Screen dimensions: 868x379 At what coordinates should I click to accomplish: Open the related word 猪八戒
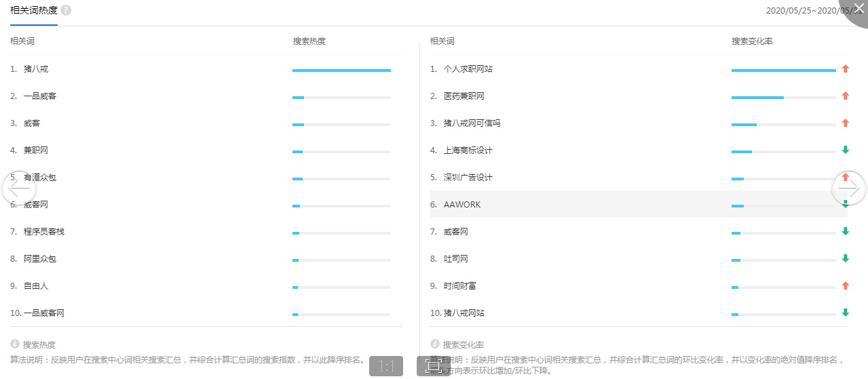tap(36, 69)
